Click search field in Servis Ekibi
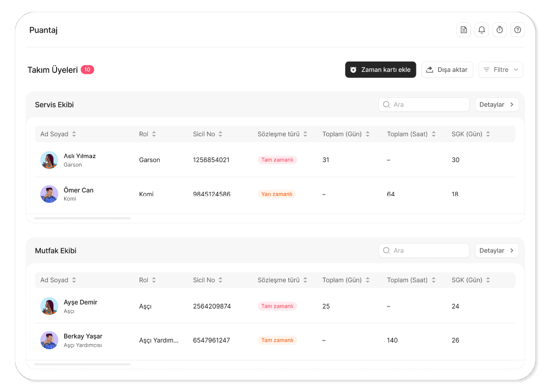Image resolution: width=551 pixels, height=392 pixels. click(428, 104)
